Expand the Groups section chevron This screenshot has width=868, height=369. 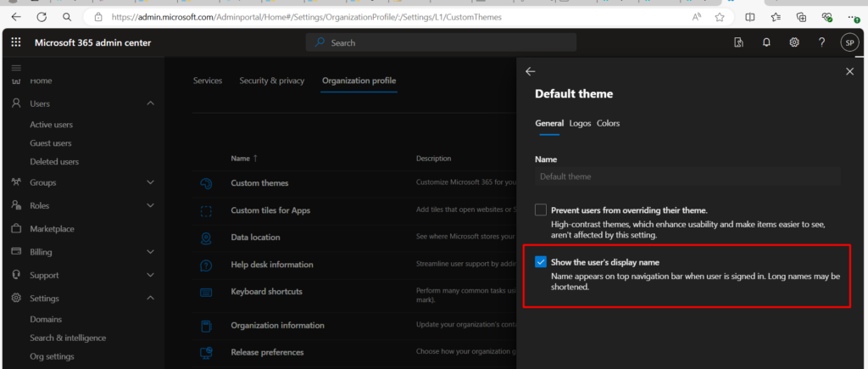pyautogui.click(x=150, y=182)
